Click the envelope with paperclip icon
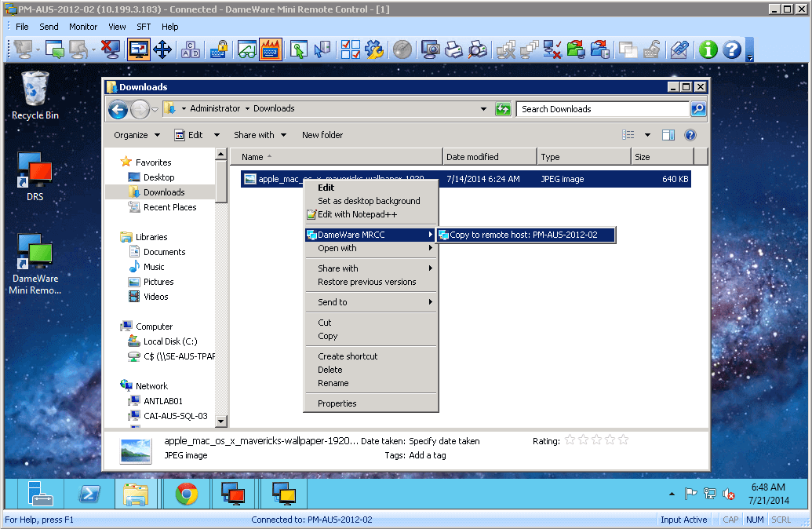The image size is (812, 529). pos(679,49)
